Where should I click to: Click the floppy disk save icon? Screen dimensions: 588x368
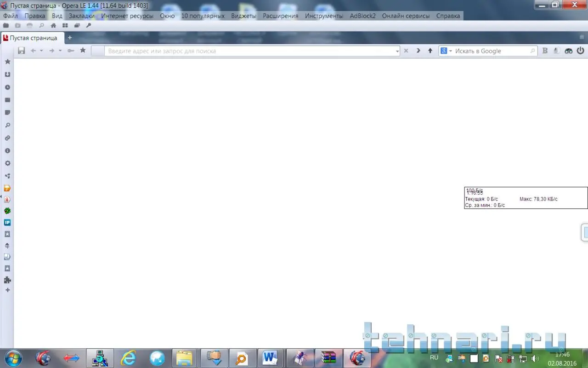click(x=21, y=51)
